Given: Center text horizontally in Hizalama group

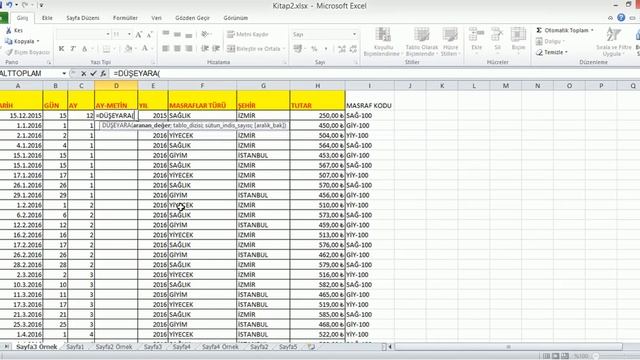Looking at the screenshot, I should pyautogui.click(x=177, y=49).
